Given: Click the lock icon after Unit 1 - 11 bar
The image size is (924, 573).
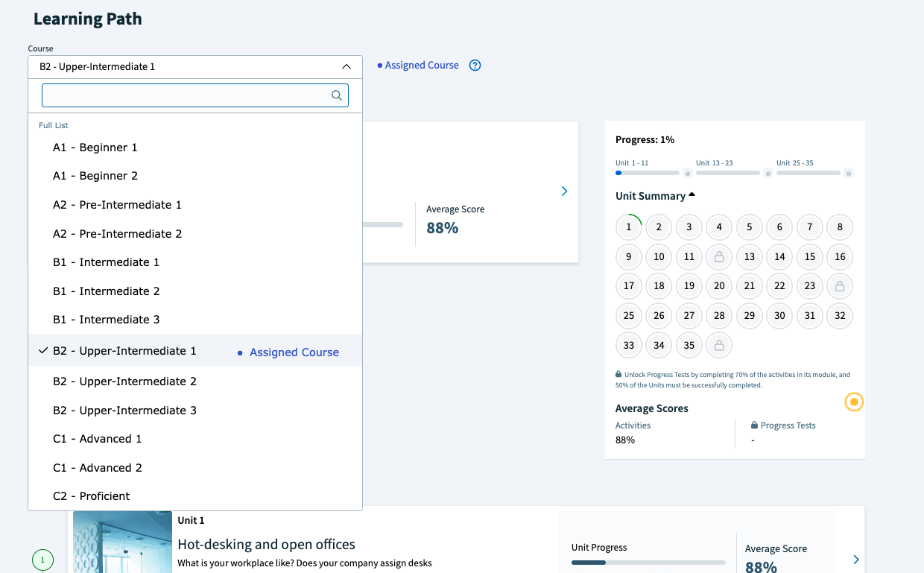Looking at the screenshot, I should [x=688, y=173].
